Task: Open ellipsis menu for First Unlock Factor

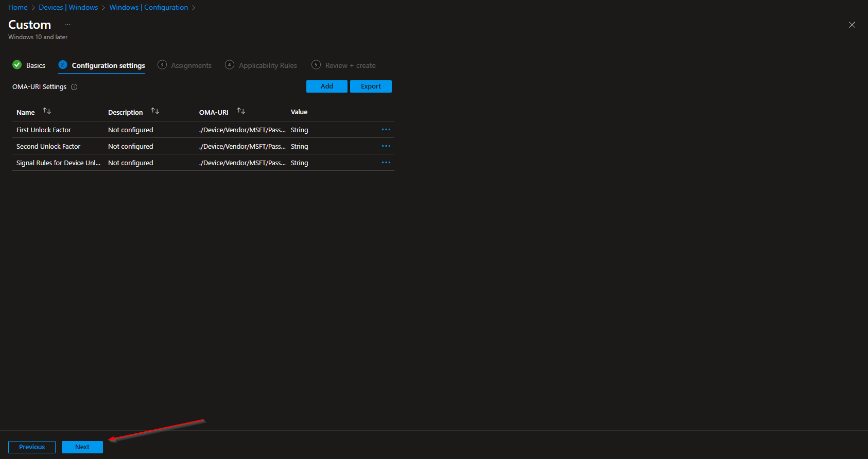Action: click(386, 130)
